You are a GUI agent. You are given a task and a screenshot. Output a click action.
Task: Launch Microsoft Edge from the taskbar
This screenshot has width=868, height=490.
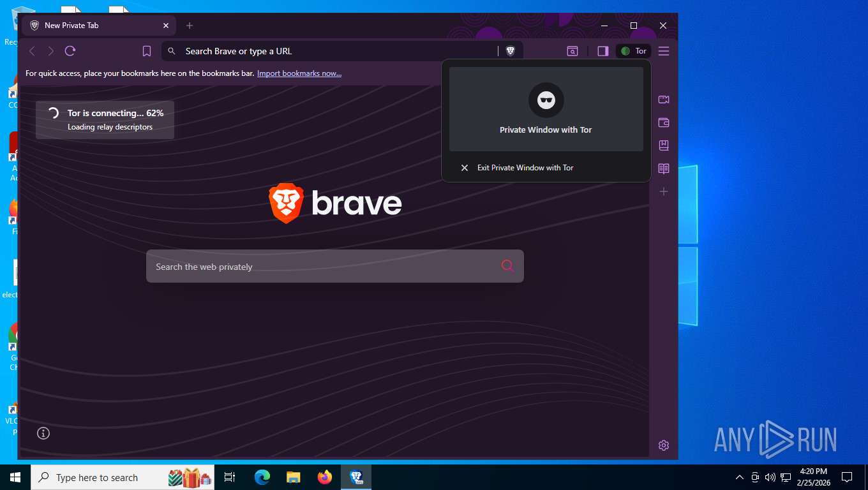(x=262, y=477)
